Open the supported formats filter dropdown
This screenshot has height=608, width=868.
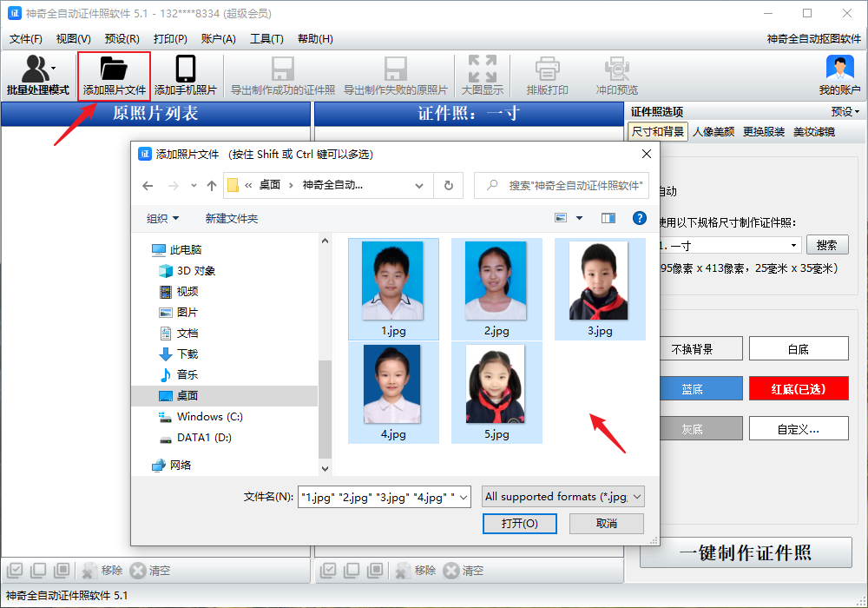(x=638, y=497)
